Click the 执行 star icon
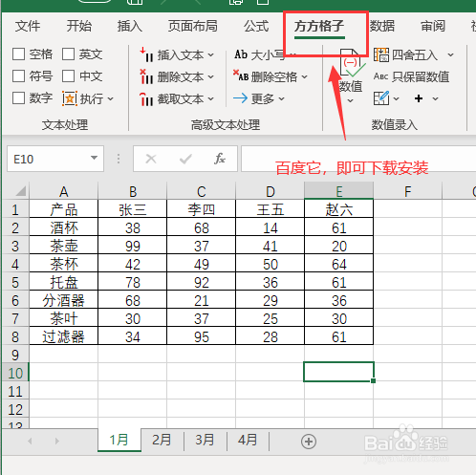The width and height of the screenshot is (476, 475). point(70,98)
